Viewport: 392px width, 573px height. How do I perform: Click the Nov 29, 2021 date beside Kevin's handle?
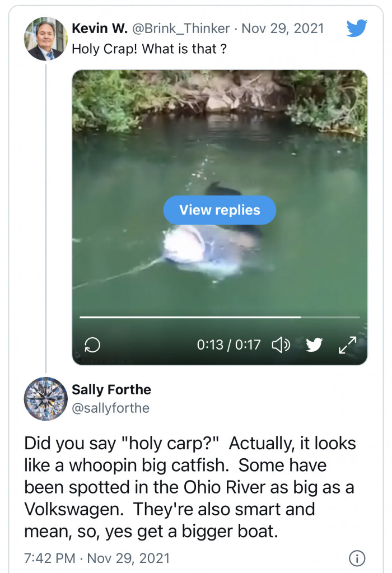point(283,28)
